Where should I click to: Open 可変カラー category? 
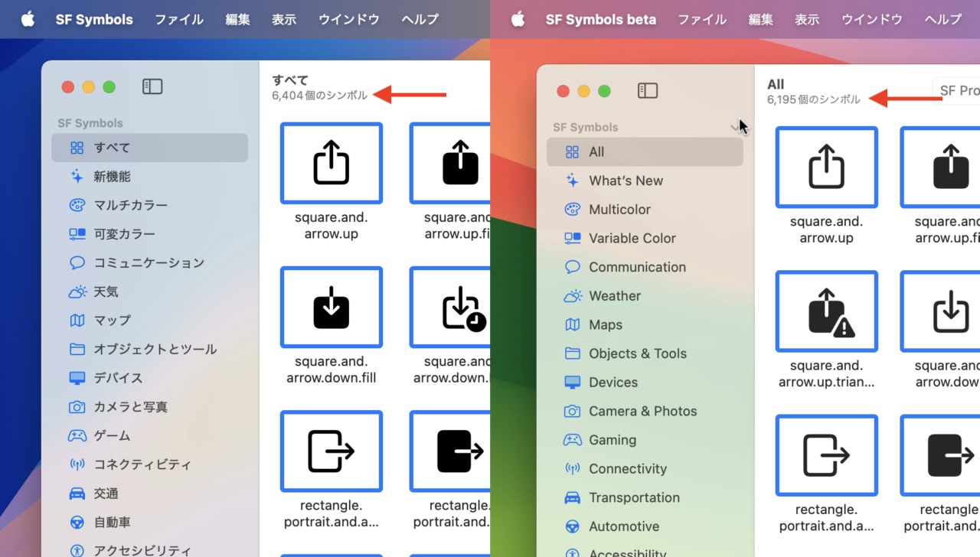pos(150,234)
